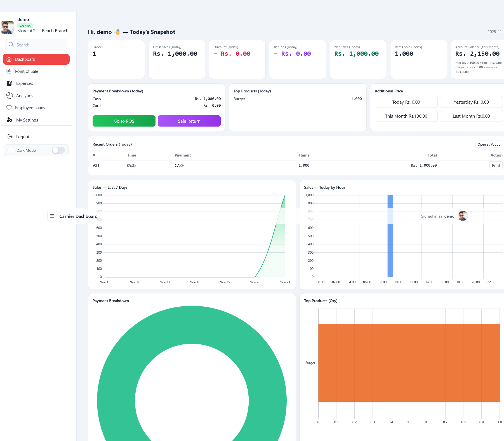Click the search magnifier icon
Screen dimensions: 504x441
[11, 44]
